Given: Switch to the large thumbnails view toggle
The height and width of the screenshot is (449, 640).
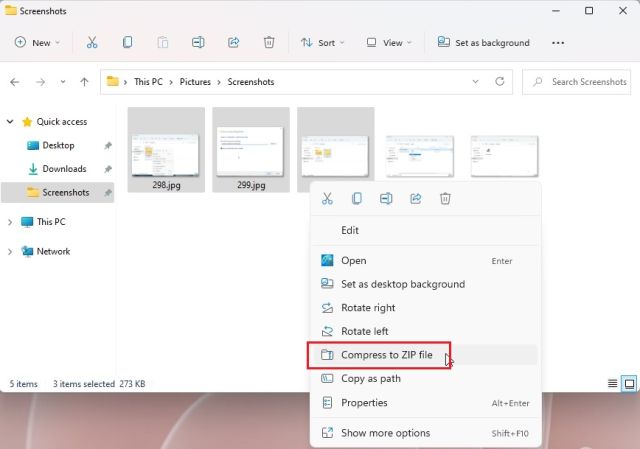Looking at the screenshot, I should tap(629, 383).
